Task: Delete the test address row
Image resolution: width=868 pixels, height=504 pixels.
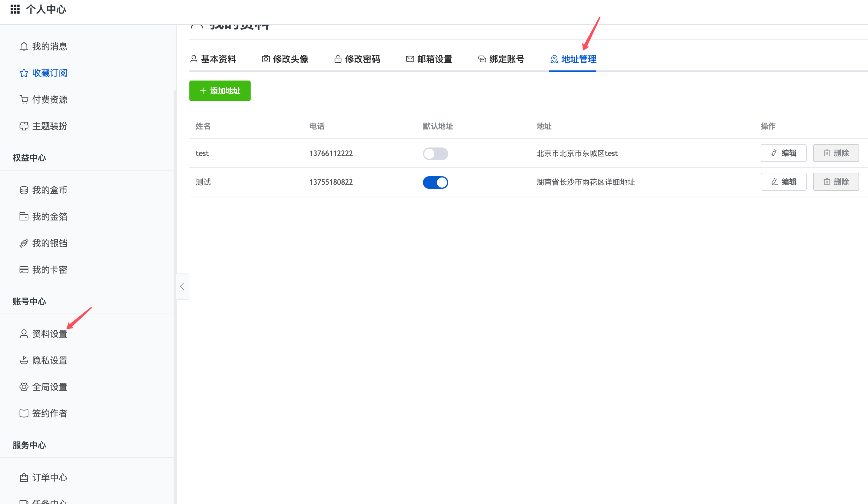Action: [x=836, y=153]
